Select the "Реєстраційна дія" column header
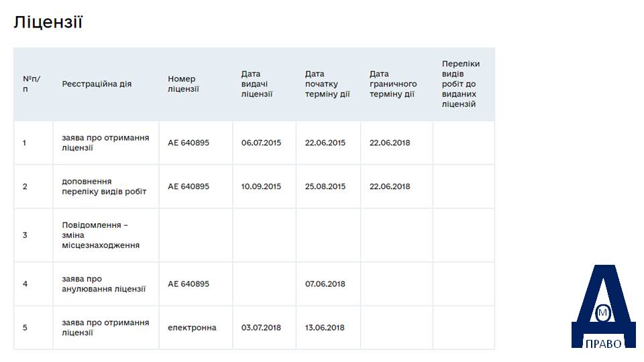Viewport: 644px width, 362px height. (97, 84)
